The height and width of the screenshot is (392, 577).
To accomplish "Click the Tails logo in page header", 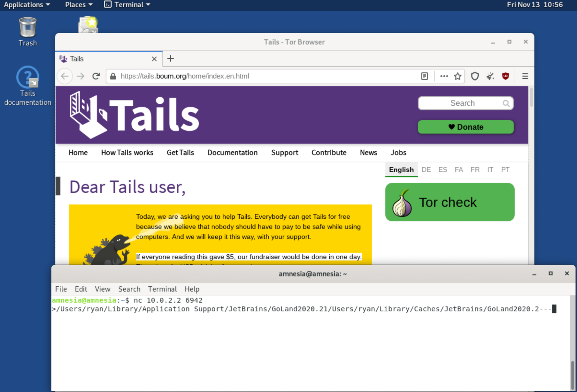I will point(134,115).
